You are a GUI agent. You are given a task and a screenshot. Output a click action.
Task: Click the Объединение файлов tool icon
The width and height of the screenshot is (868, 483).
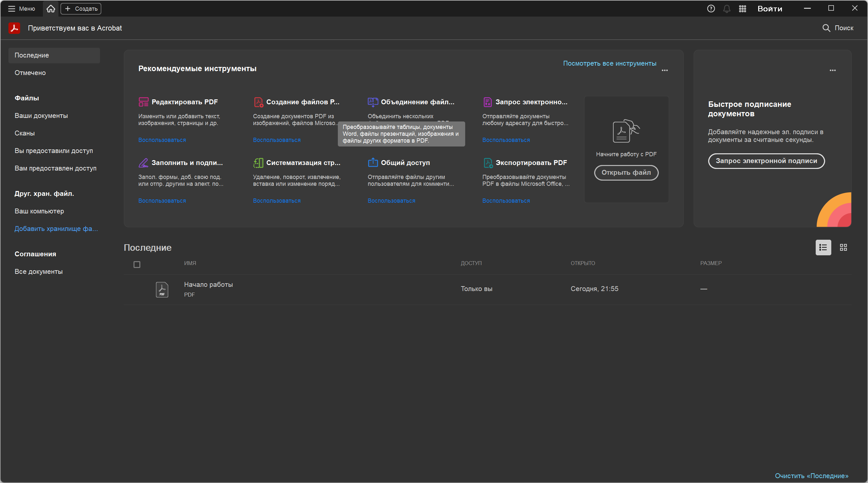(373, 102)
